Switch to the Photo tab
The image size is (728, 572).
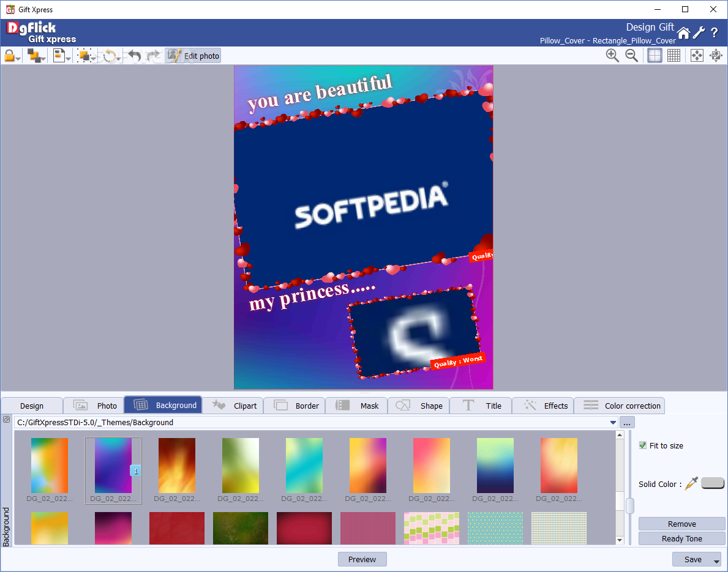(x=93, y=406)
